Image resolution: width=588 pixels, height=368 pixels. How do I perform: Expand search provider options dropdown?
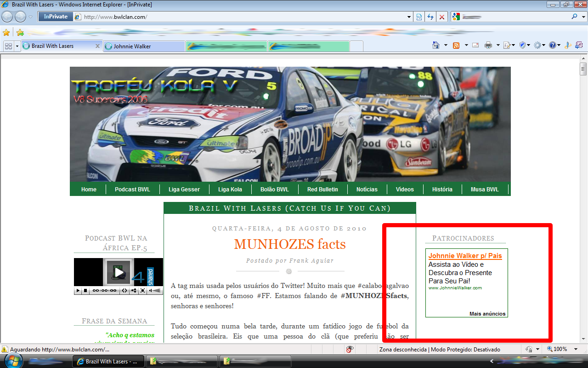pyautogui.click(x=582, y=17)
